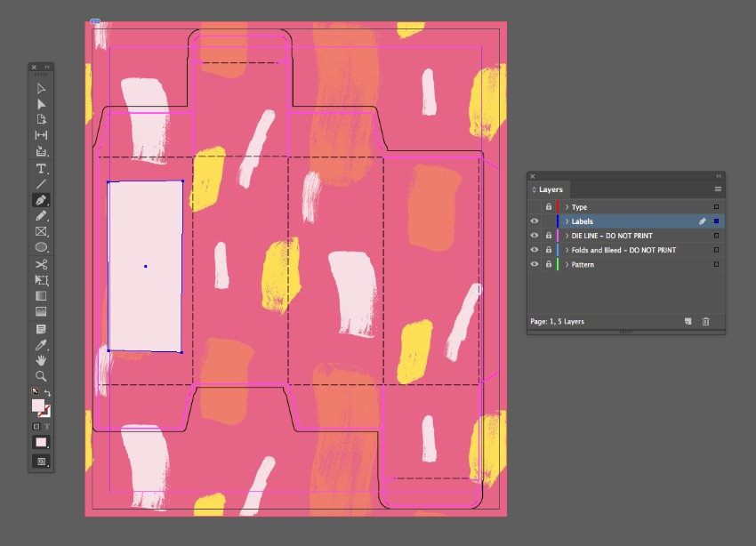Expand the Labels layer contents
The width and height of the screenshot is (756, 546).
coord(567,221)
